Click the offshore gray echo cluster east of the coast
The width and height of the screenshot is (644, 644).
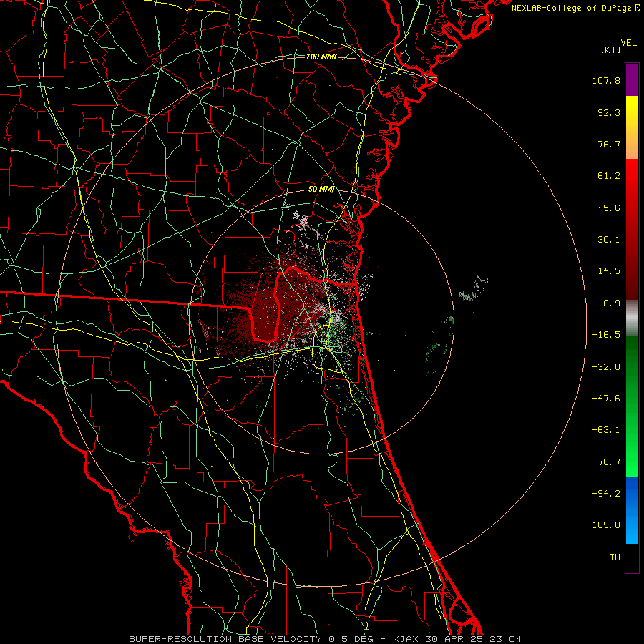coord(473,289)
